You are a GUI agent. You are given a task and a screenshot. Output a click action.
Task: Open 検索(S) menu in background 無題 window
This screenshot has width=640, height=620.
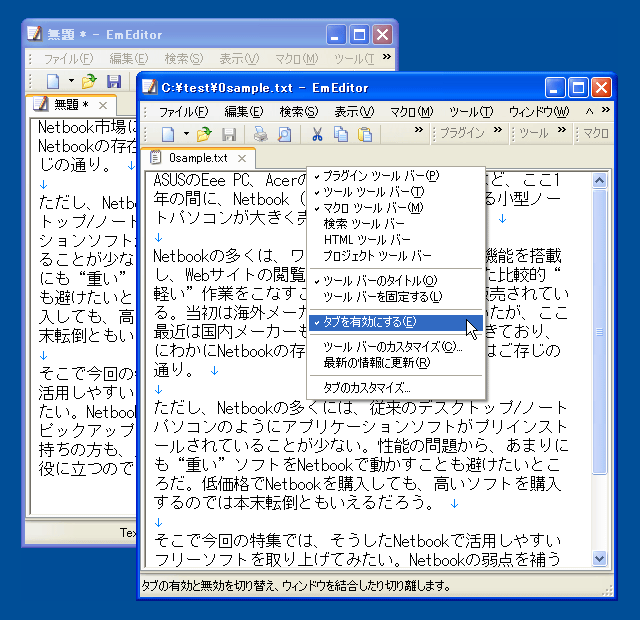(x=184, y=59)
